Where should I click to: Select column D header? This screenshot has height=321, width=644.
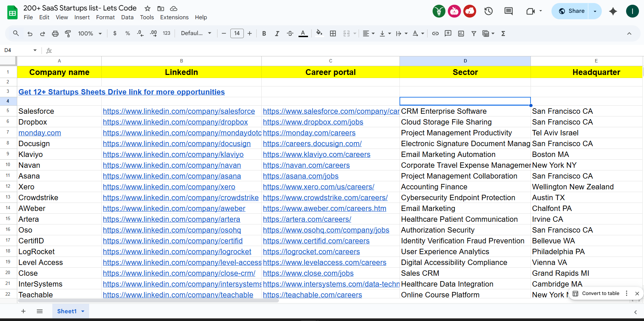tap(465, 61)
